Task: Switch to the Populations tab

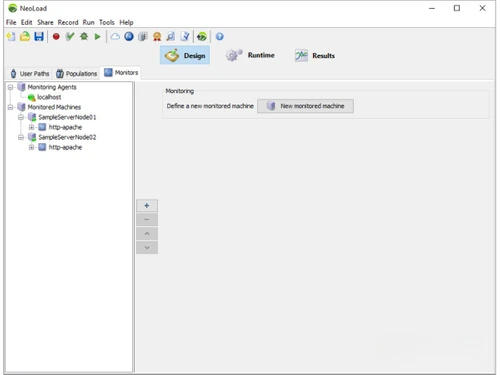Action: coord(77,73)
